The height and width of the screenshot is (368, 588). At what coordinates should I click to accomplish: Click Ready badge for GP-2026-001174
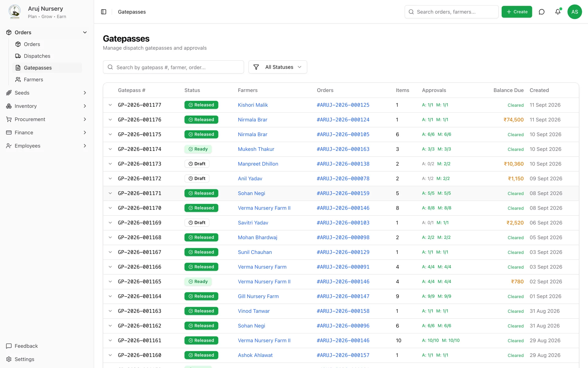pos(198,149)
